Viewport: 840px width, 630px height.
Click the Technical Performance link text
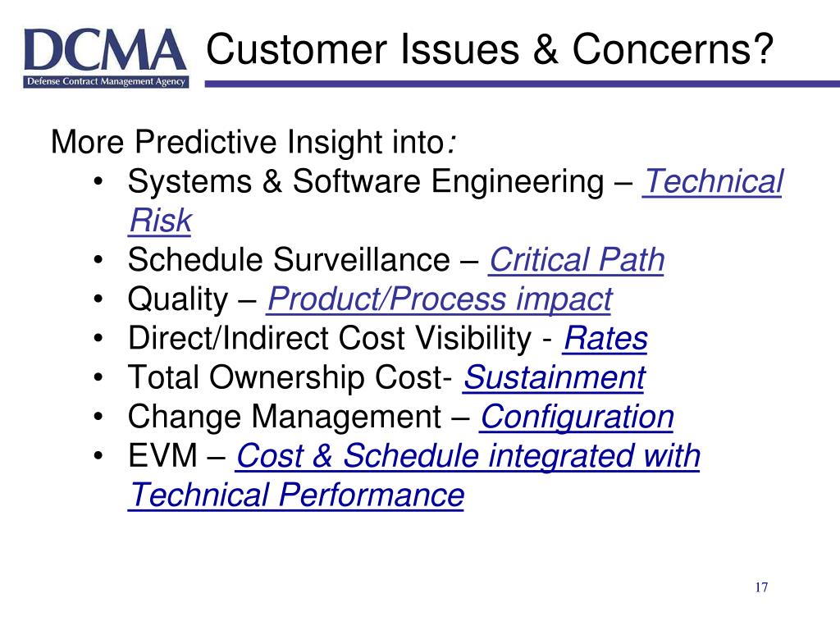click(296, 495)
